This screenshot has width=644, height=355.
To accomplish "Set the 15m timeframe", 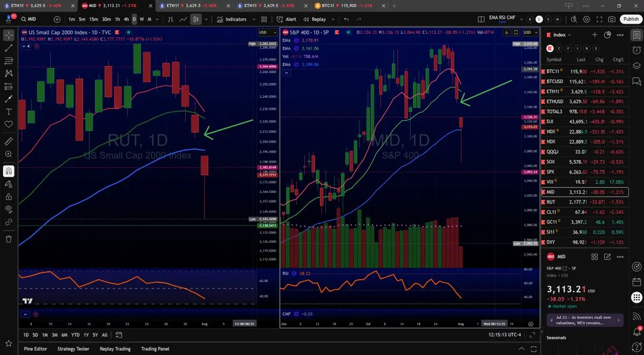I will pyautogui.click(x=94, y=19).
